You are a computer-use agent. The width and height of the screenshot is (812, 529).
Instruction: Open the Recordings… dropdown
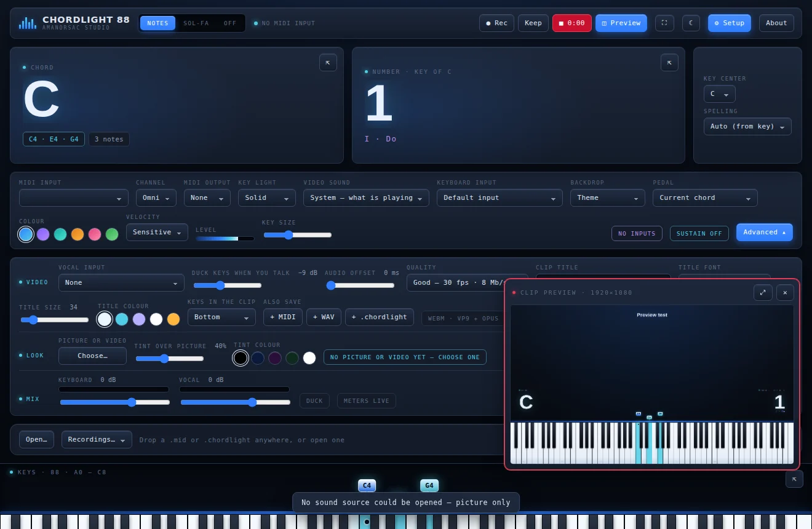pyautogui.click(x=97, y=440)
